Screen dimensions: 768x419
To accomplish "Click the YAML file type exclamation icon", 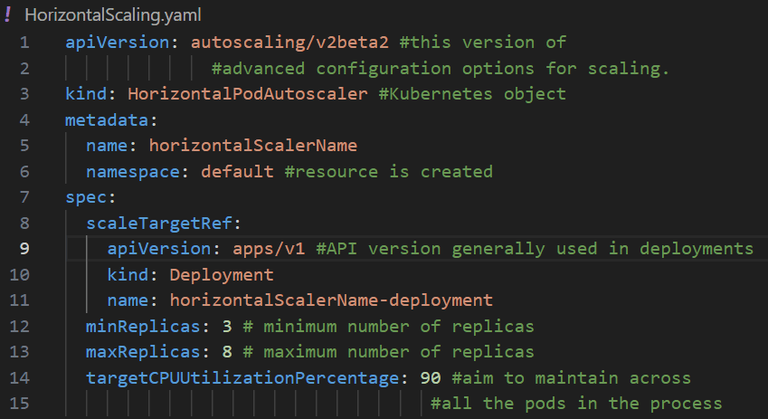I will coord(8,15).
